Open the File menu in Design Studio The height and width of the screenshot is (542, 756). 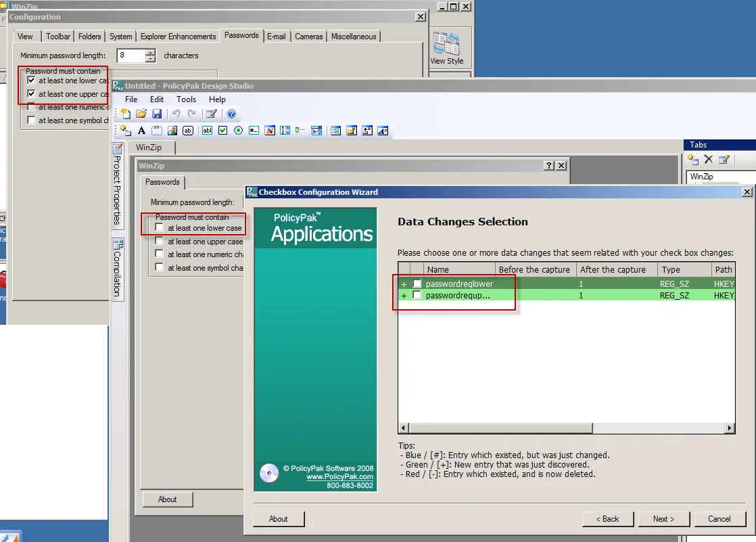pos(131,99)
